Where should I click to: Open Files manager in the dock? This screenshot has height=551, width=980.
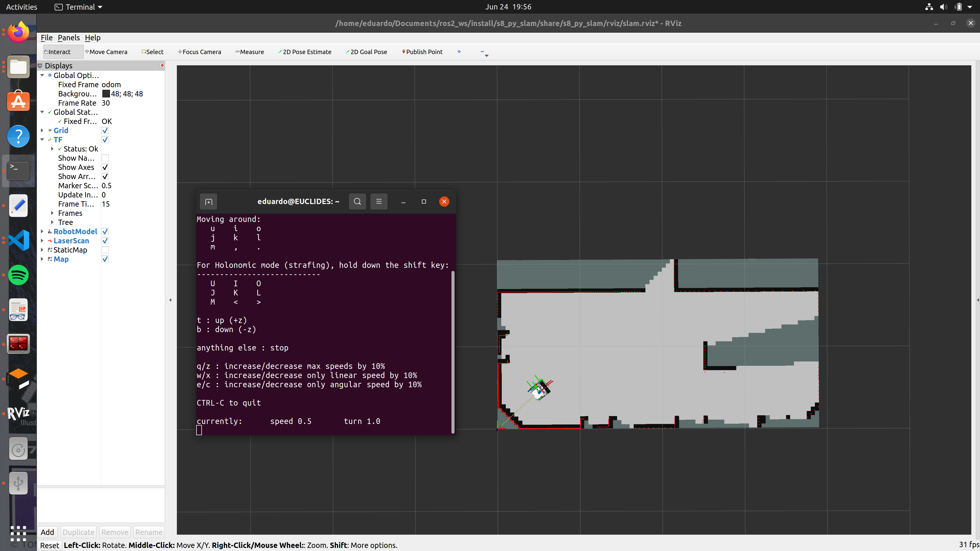click(18, 67)
